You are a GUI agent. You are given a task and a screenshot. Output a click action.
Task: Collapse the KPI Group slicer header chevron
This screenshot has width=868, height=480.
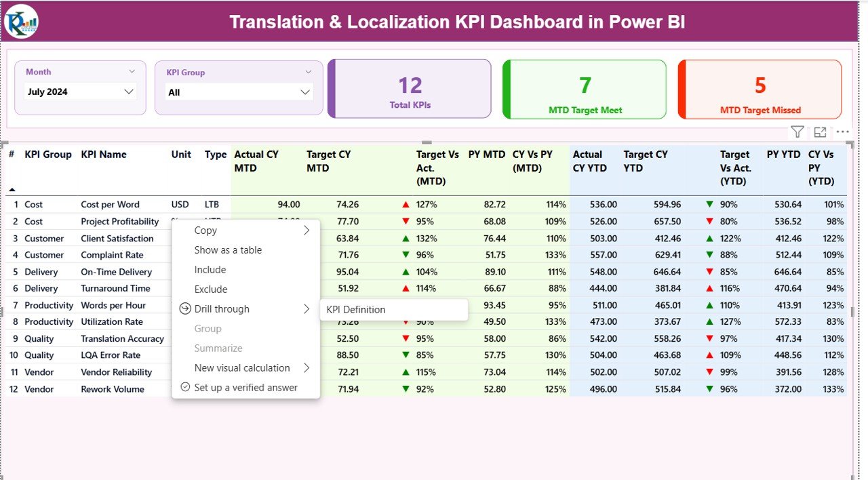point(308,72)
